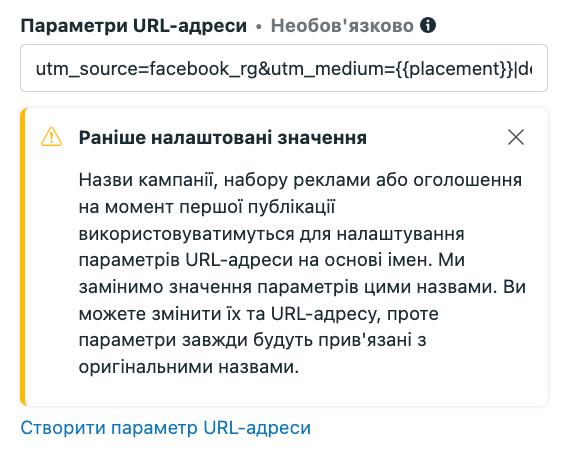Select the Раніше налаштовані значення heading

[223, 137]
